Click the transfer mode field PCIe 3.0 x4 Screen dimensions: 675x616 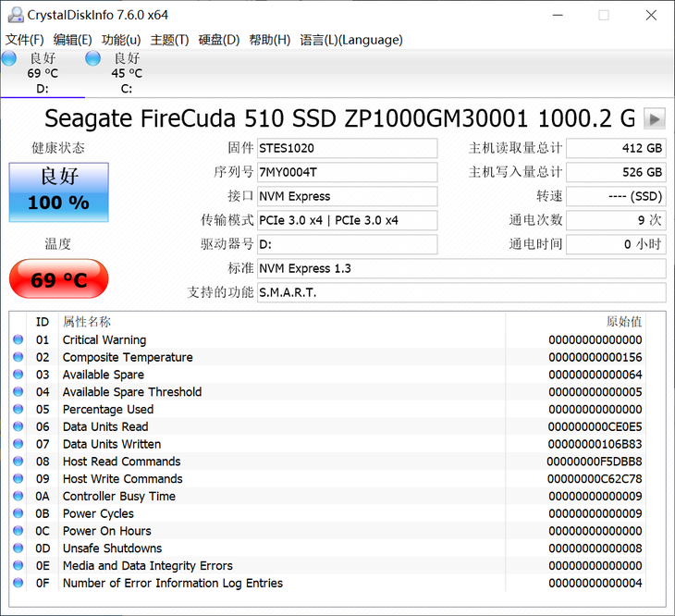[348, 220]
